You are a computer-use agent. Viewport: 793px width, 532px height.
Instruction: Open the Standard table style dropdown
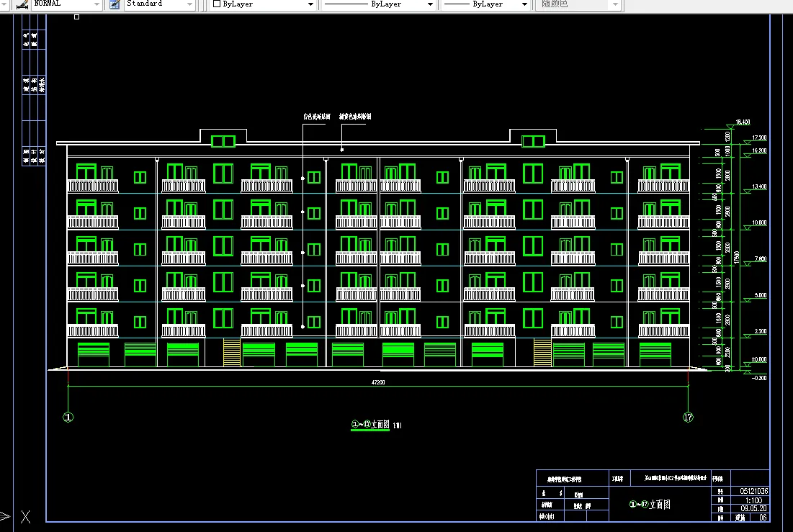pos(189,4)
